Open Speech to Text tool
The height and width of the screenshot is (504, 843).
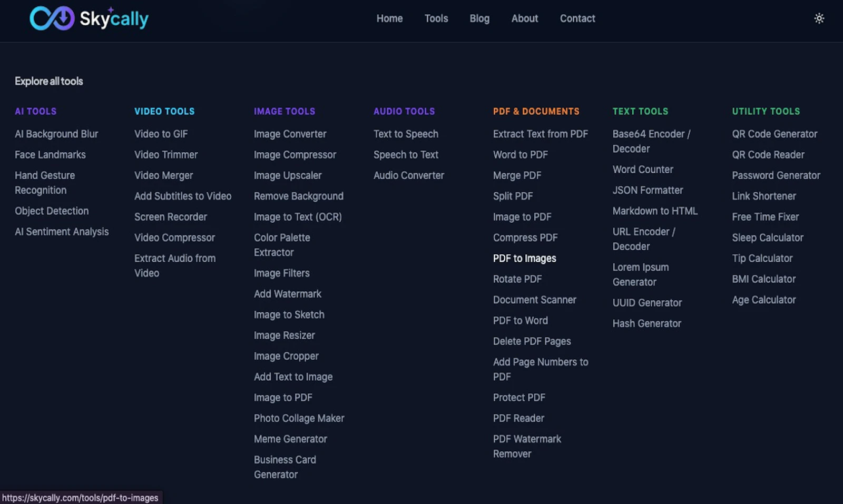pyautogui.click(x=406, y=155)
